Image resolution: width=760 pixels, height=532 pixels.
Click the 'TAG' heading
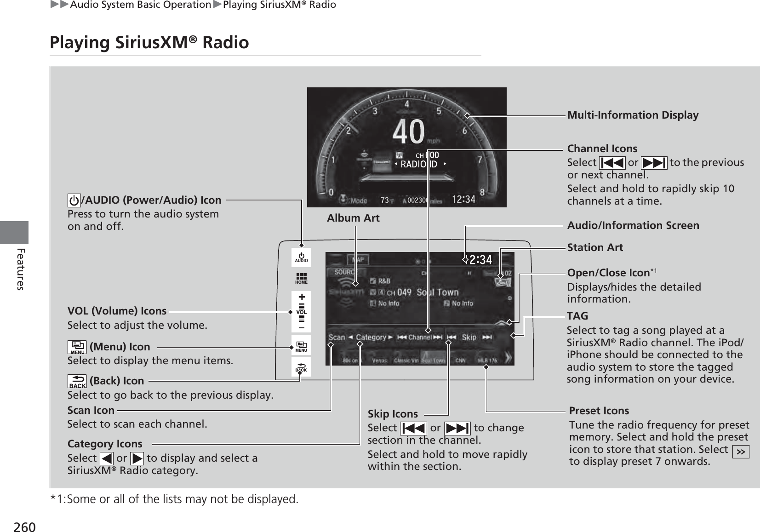[x=577, y=316]
